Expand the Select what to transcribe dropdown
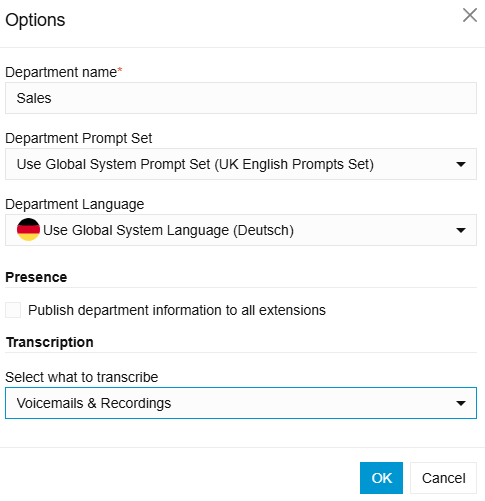 (241, 403)
